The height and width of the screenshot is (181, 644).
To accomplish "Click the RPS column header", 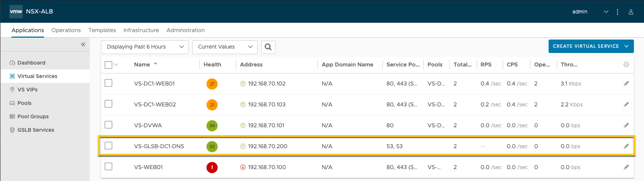I will [486, 65].
